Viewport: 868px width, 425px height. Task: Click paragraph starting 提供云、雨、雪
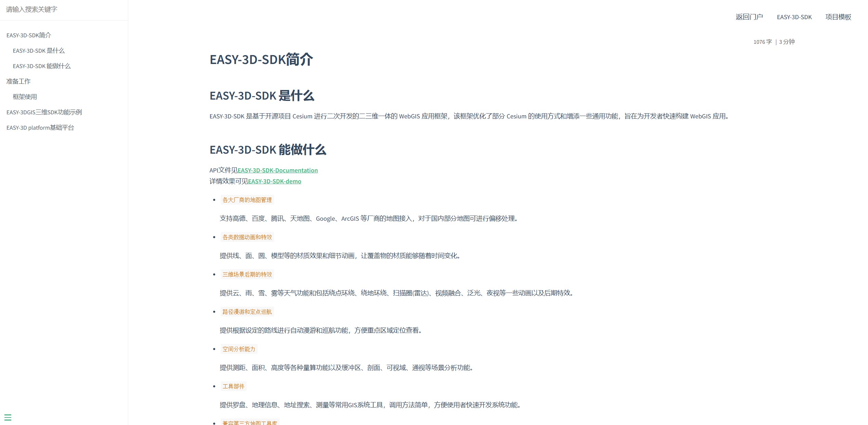coord(398,293)
